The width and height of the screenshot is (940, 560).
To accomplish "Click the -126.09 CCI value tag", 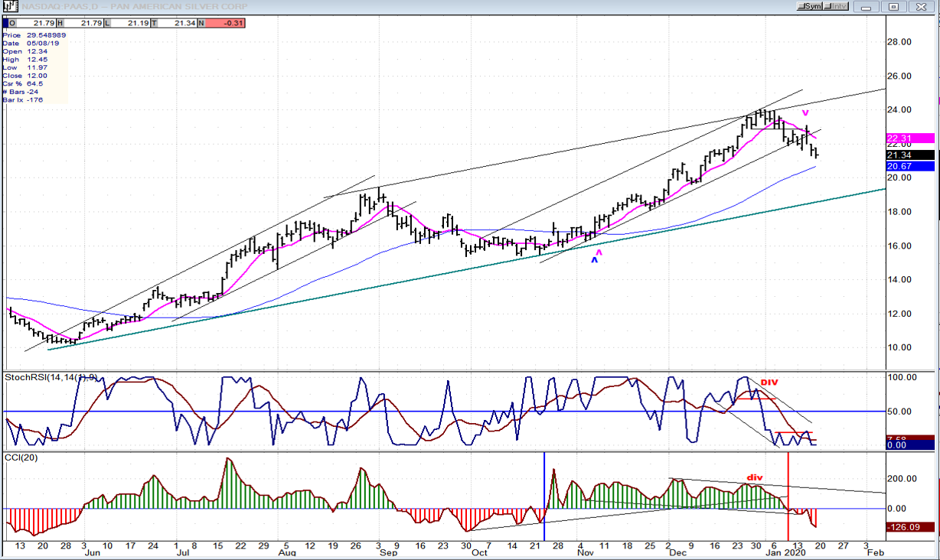I will click(x=909, y=527).
